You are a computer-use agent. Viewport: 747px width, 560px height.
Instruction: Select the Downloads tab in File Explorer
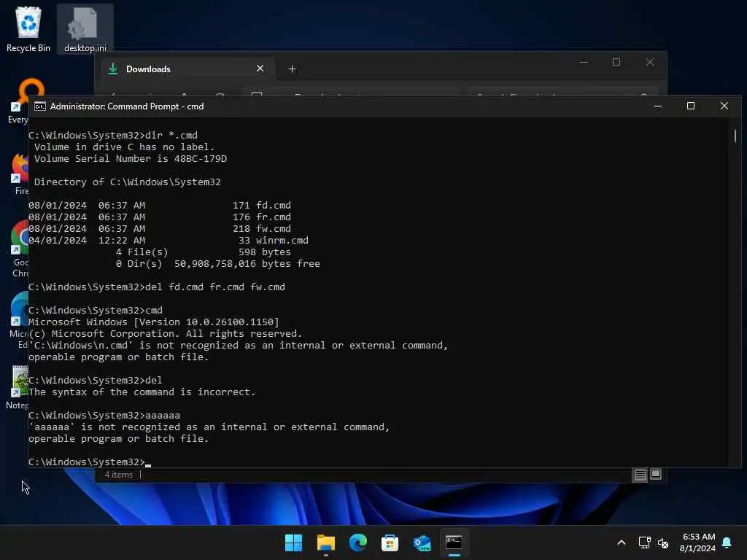186,69
